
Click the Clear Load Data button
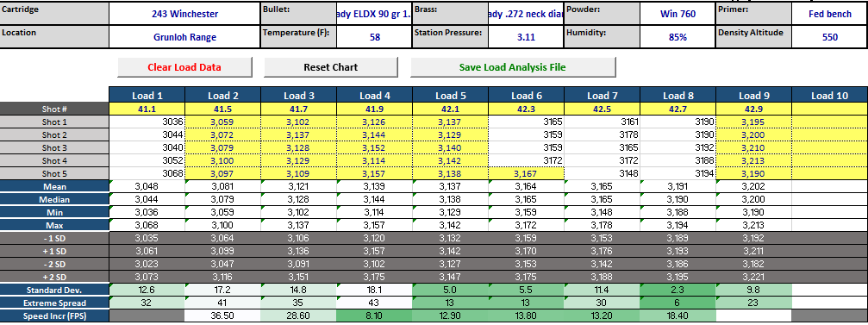[x=184, y=67]
